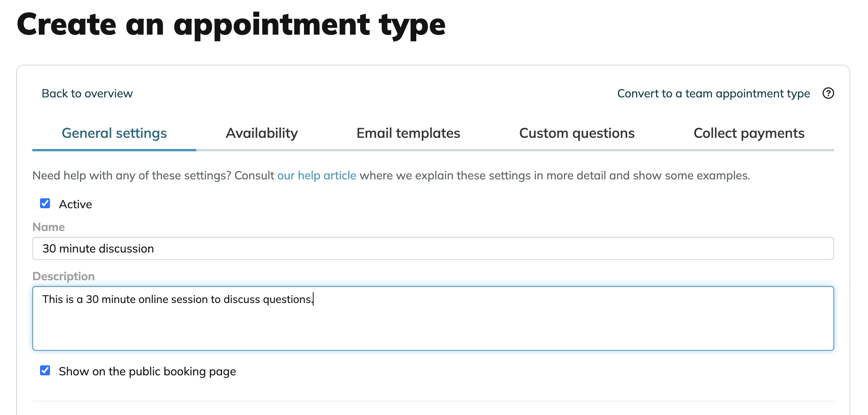Place cursor after '30 minute discussion' text
Viewport: 868px width, 415px height.
[x=155, y=249]
